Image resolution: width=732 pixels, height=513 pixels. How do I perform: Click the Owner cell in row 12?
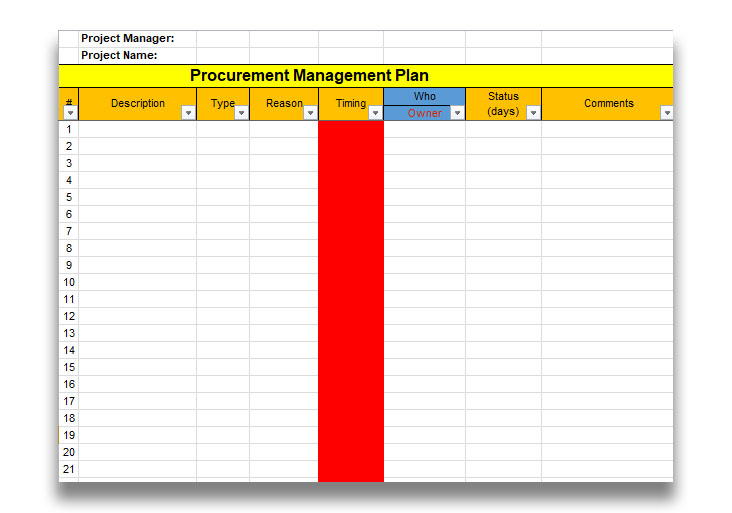click(424, 316)
